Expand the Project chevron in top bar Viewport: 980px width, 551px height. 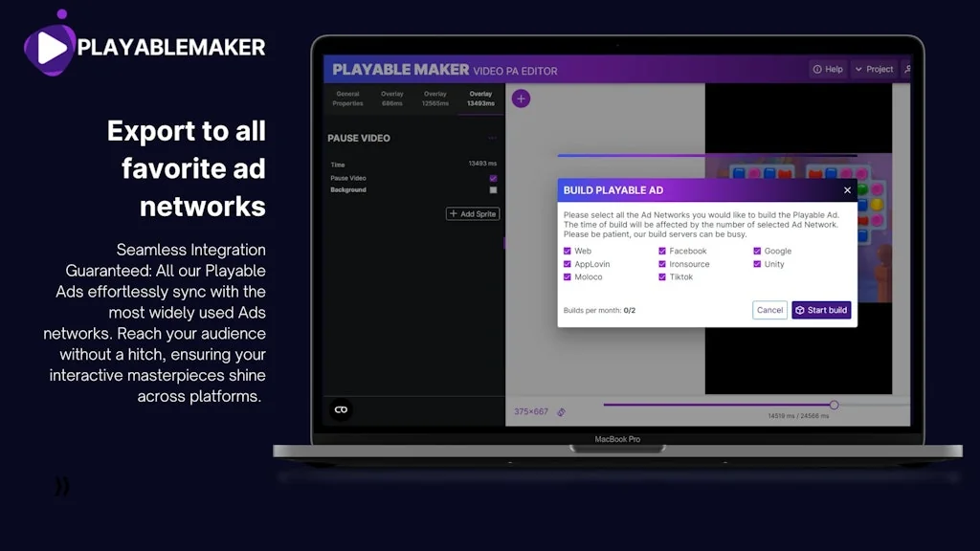point(858,69)
